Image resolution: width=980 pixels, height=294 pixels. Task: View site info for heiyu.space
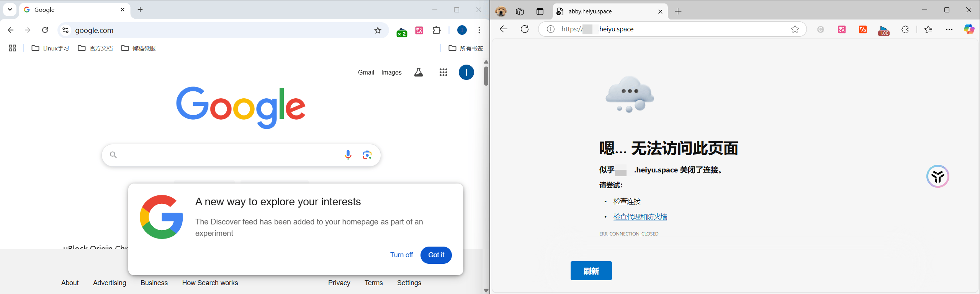point(550,29)
